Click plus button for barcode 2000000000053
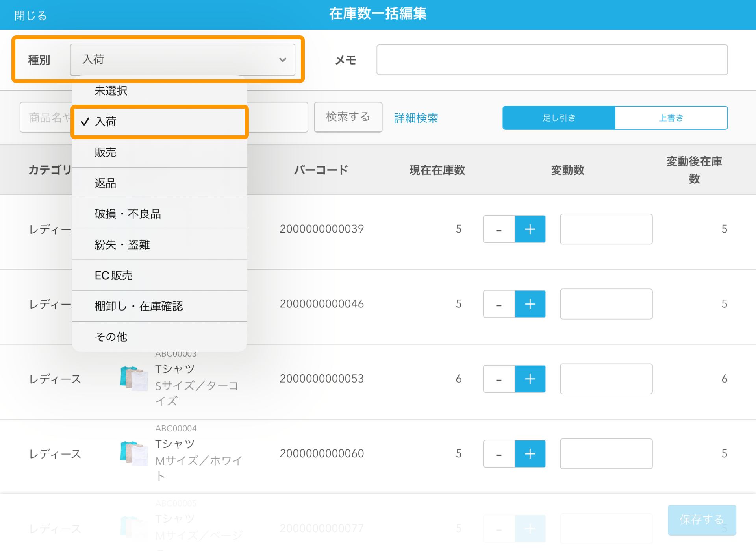Image resolution: width=756 pixels, height=551 pixels. (x=530, y=379)
